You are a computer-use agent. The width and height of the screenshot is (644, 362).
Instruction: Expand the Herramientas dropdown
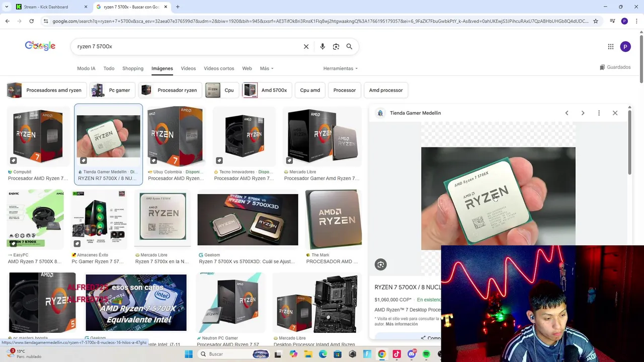(341, 68)
